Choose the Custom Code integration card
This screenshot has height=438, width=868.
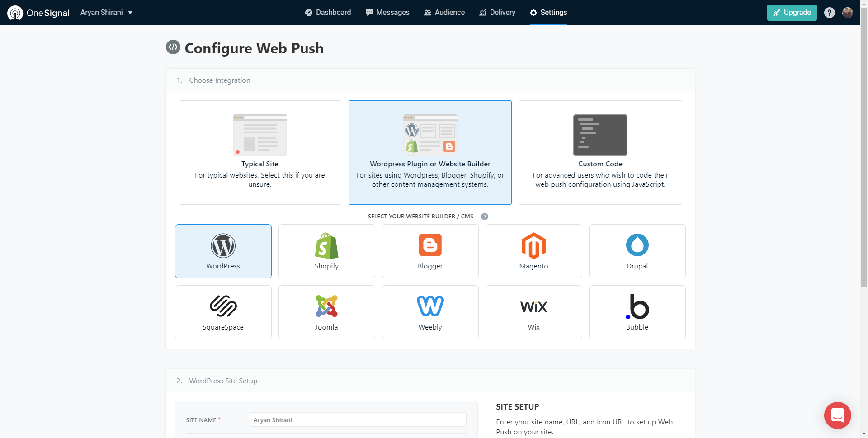pyautogui.click(x=600, y=152)
